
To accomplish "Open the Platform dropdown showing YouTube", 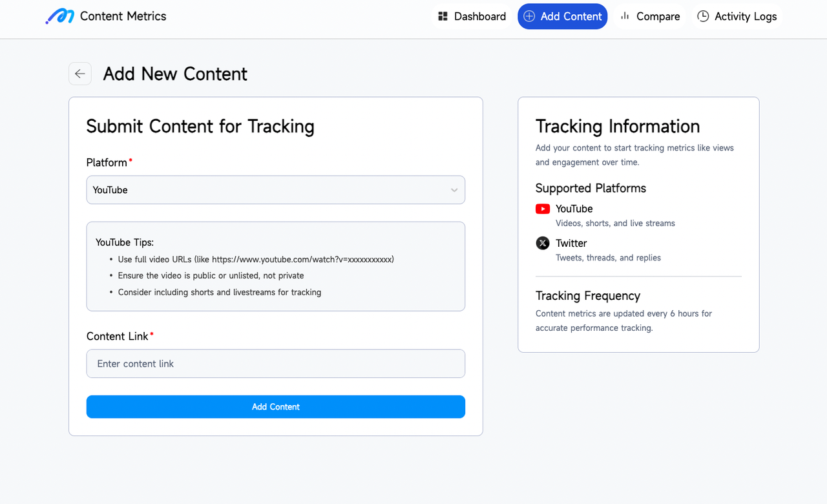I will [276, 190].
